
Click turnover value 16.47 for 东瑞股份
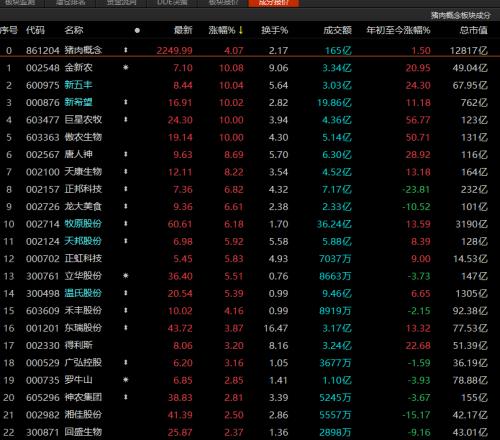pos(276,328)
